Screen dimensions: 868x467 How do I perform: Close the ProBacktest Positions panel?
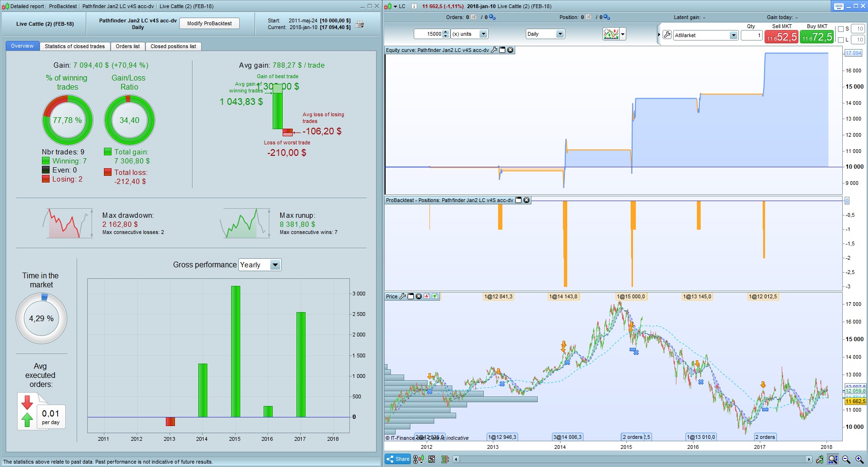pos(526,200)
